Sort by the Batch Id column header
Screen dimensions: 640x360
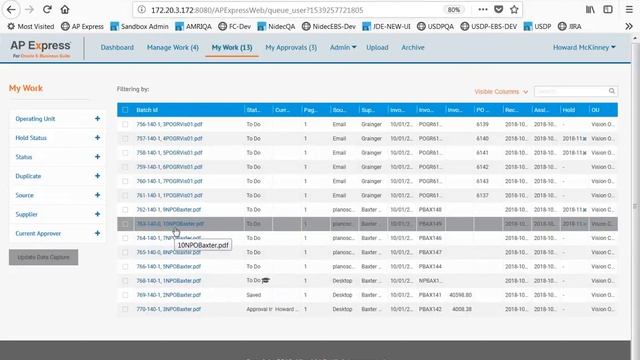click(x=147, y=110)
